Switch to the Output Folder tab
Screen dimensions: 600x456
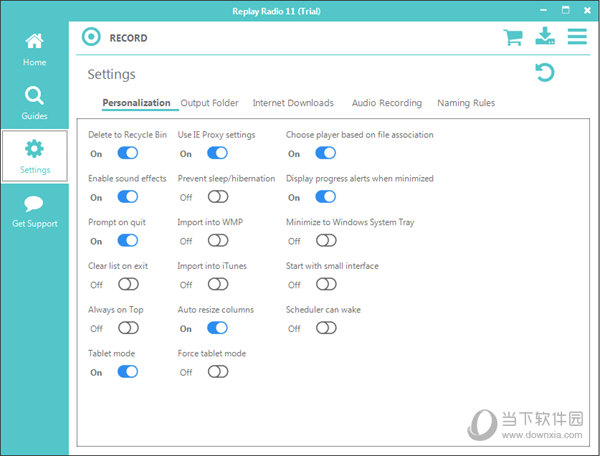tap(209, 103)
